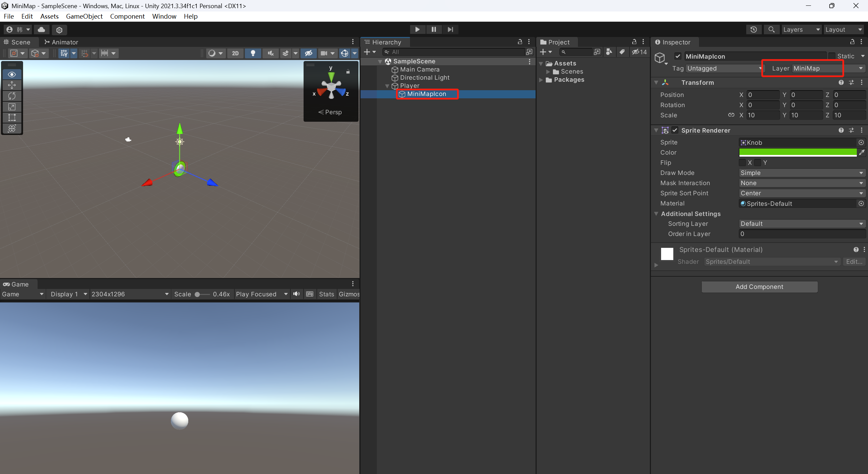The width and height of the screenshot is (868, 474).
Task: Click the Add Component button
Action: coord(759,287)
